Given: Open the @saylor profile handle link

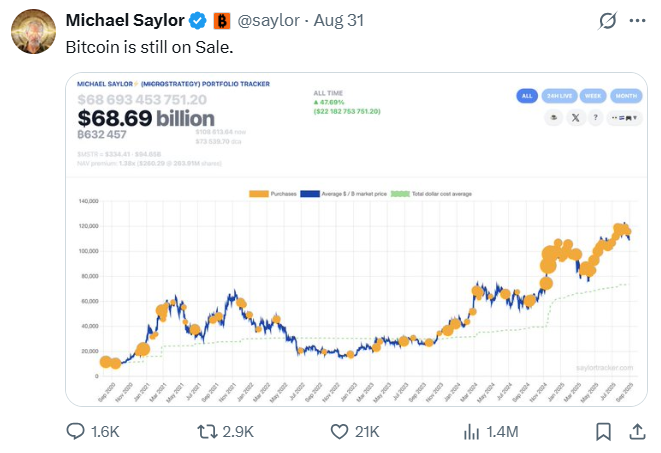Looking at the screenshot, I should click(268, 21).
